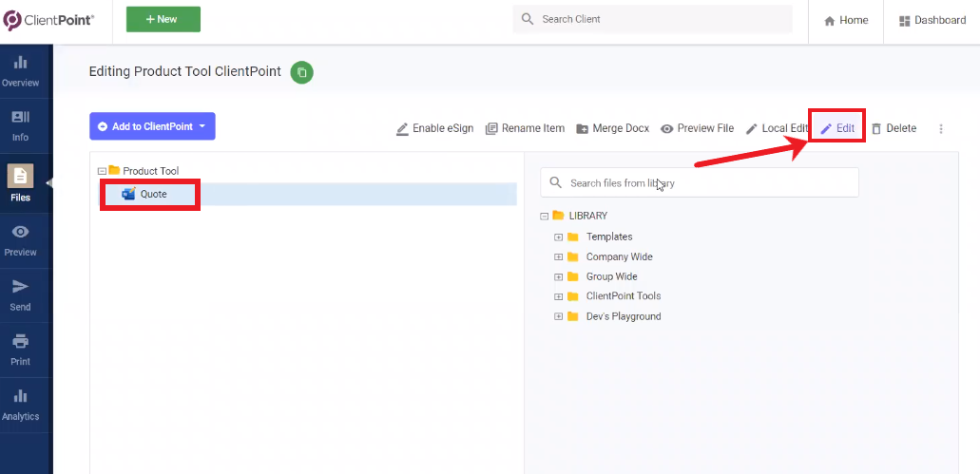980x474 pixels.
Task: Click Delete in the toolbar
Action: [x=894, y=128]
